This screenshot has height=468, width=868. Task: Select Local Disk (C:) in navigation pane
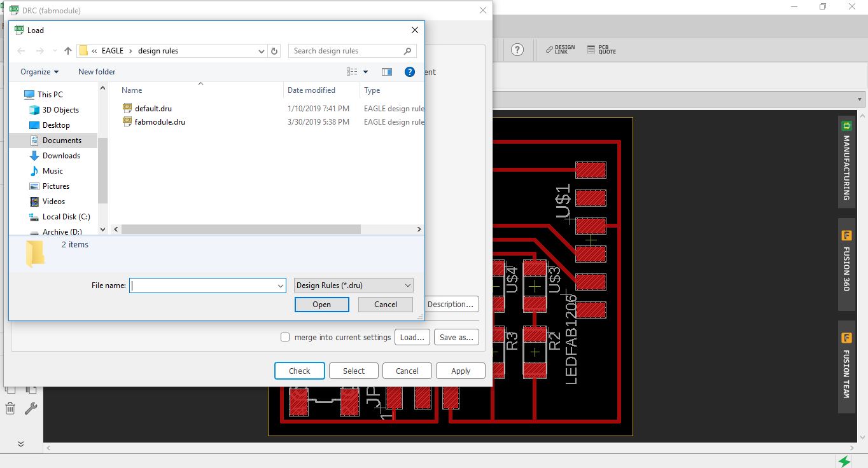tap(60, 217)
